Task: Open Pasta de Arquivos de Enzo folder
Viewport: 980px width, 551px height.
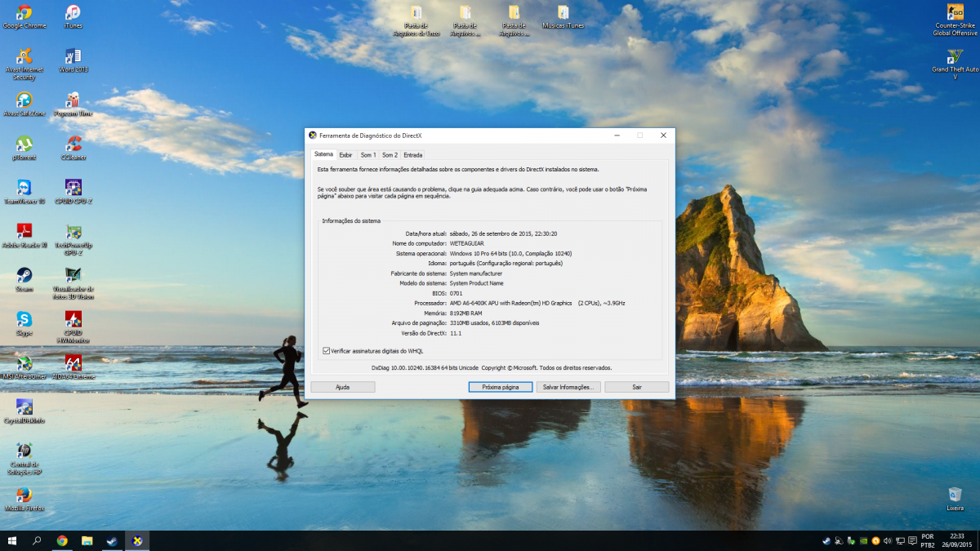Action: tap(416, 20)
